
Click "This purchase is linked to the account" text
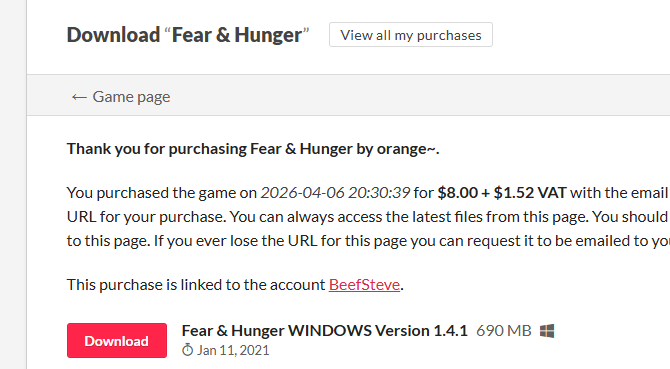tap(196, 284)
